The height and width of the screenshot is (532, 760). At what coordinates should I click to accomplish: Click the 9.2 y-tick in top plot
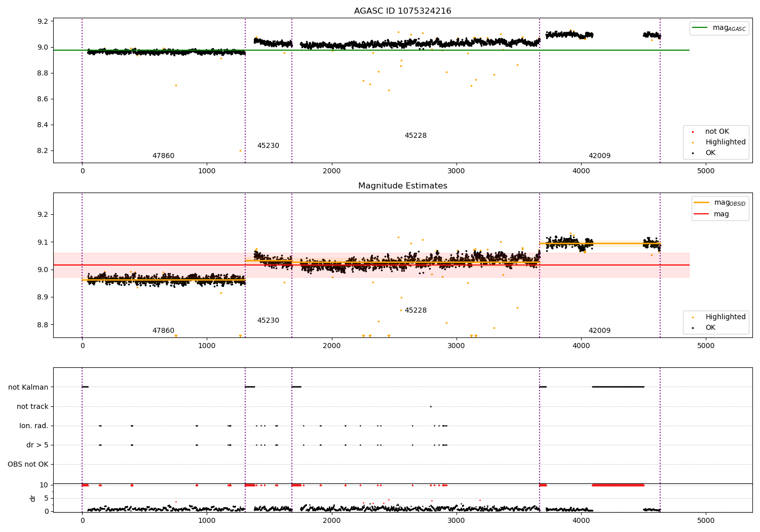pos(43,22)
